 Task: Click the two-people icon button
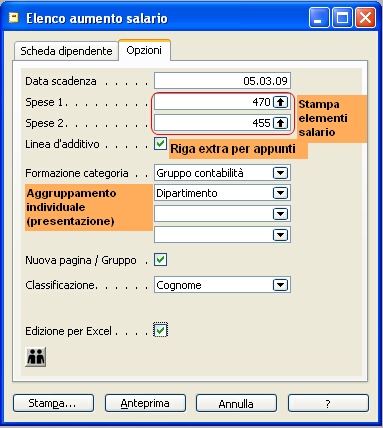click(36, 357)
